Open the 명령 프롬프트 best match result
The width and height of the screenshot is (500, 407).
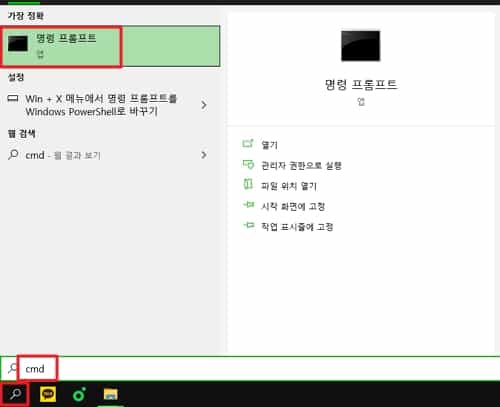click(110, 46)
